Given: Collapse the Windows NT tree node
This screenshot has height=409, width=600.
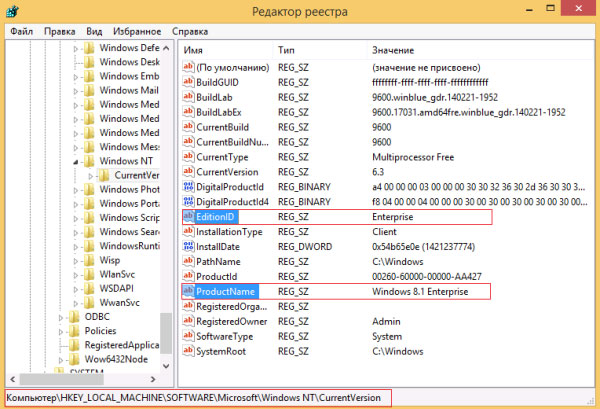Looking at the screenshot, I should [75, 162].
